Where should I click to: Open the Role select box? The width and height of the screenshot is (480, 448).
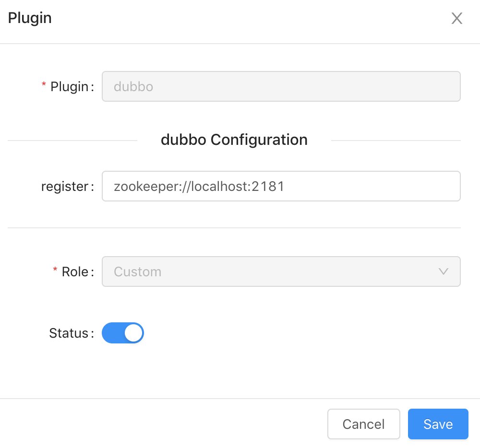pos(281,271)
